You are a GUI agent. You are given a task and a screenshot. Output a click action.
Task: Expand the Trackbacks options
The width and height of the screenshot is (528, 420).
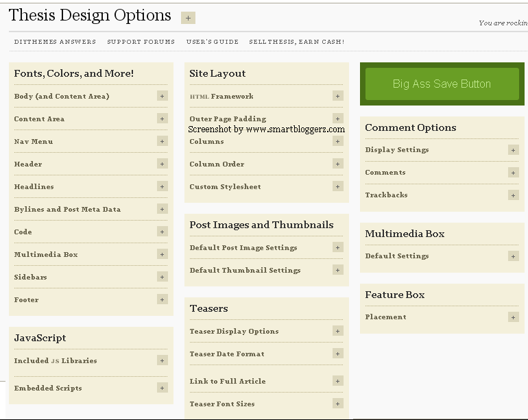coord(513,195)
